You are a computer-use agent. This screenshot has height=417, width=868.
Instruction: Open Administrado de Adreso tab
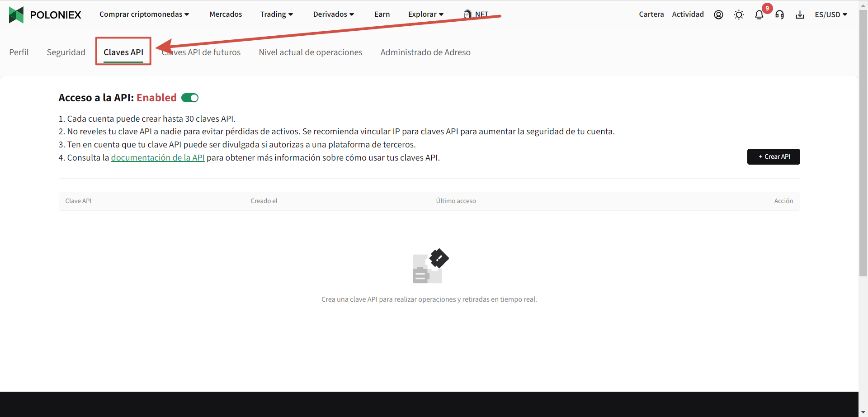[x=425, y=52]
